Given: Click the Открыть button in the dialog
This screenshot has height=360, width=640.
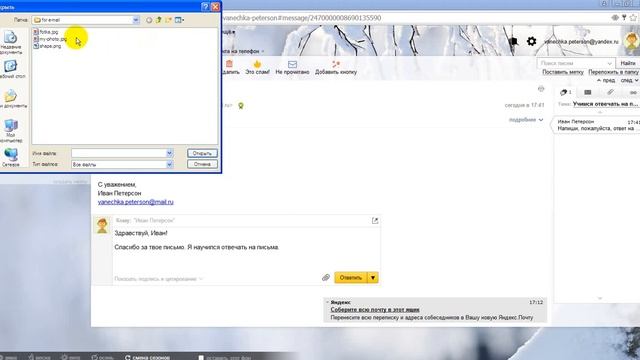Looking at the screenshot, I should coord(202,153).
